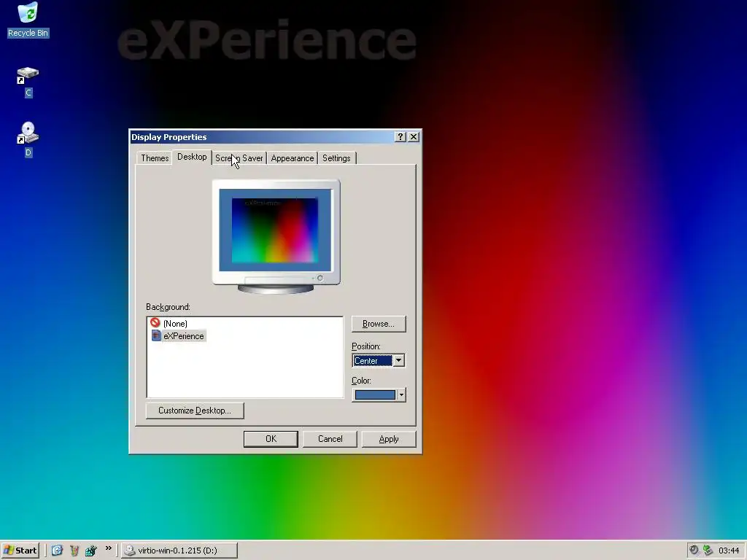Launch the third Quick Launch icon with the pencil
The width and height of the screenshot is (747, 560).
click(x=90, y=550)
